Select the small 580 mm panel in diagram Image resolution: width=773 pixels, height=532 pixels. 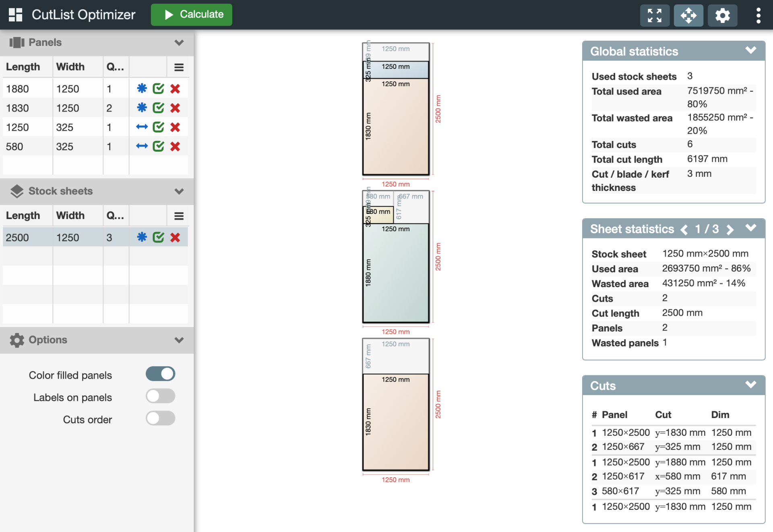(378, 215)
